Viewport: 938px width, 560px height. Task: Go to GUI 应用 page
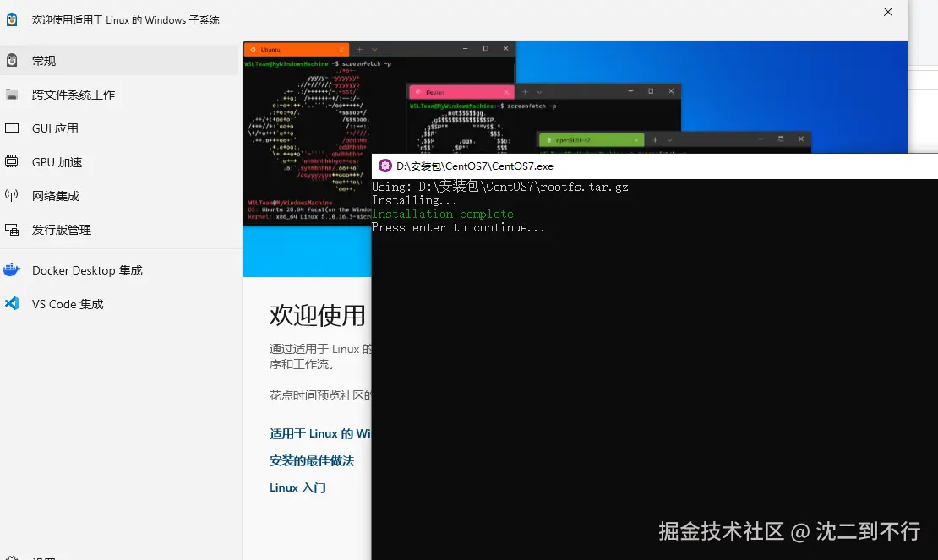coord(120,128)
